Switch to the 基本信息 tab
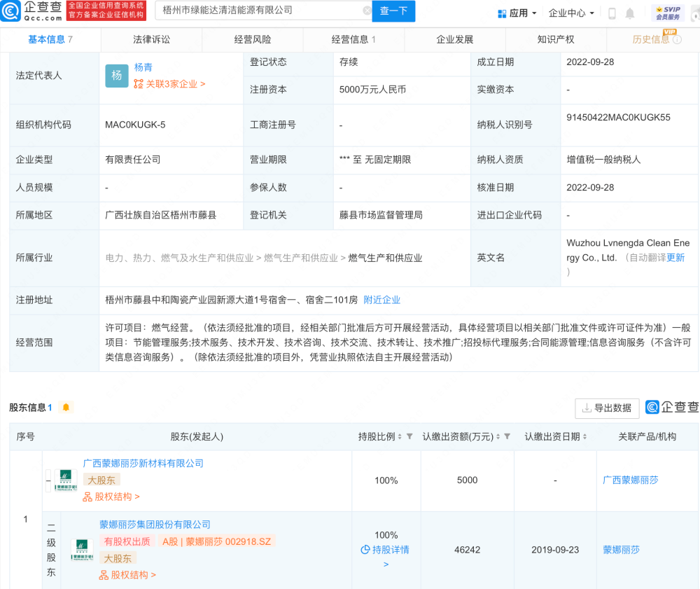Viewport: 700px width, 589px height. [50, 40]
